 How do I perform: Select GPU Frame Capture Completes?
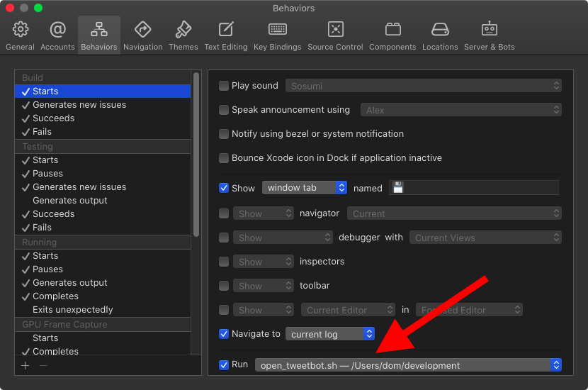click(103, 350)
